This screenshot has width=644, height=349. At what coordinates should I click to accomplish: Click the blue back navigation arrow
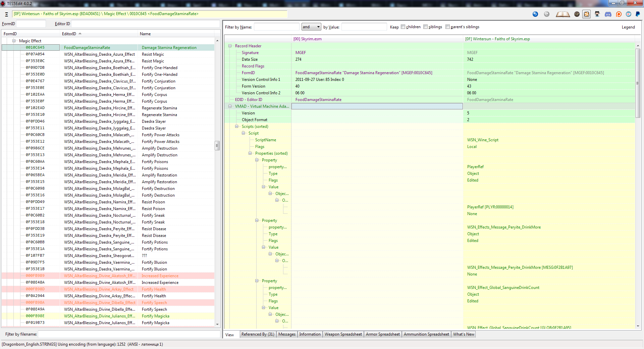pos(535,14)
